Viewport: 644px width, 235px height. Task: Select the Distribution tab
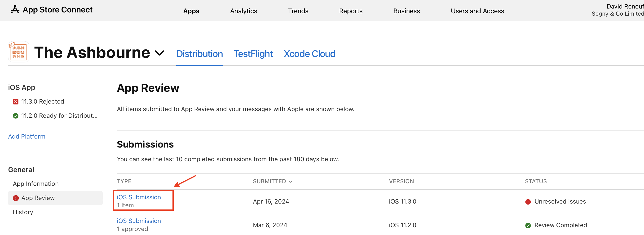pyautogui.click(x=199, y=54)
